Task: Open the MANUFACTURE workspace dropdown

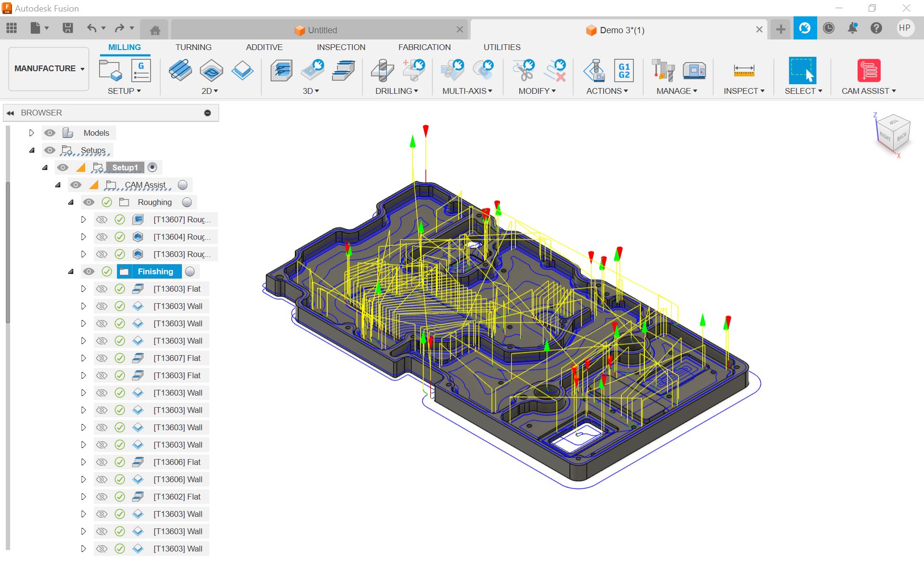Action: pyautogui.click(x=49, y=68)
